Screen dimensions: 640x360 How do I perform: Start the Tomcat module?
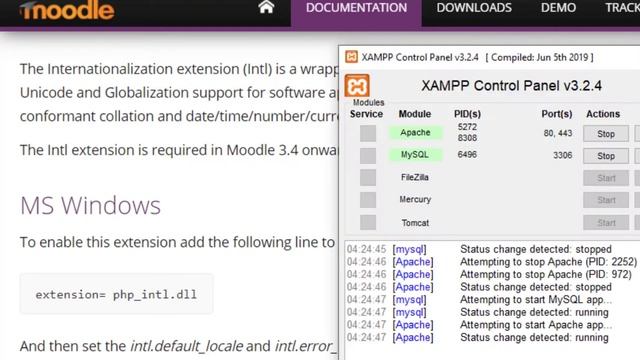pos(606,222)
